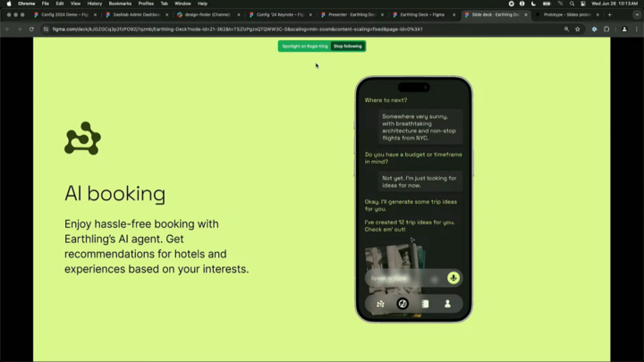
Task: Click the browser back arrow
Action: click(8, 29)
